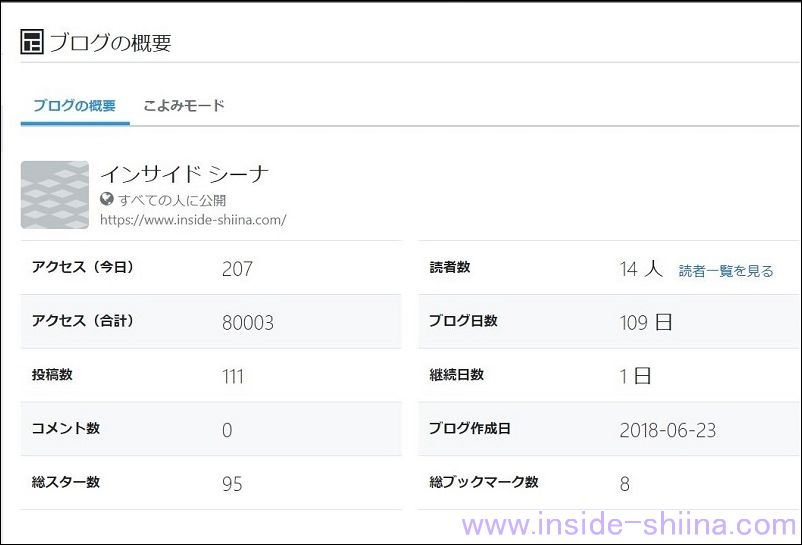The height and width of the screenshot is (545, 802).
Task: Select the コメント数 label
Action: [x=65, y=428]
